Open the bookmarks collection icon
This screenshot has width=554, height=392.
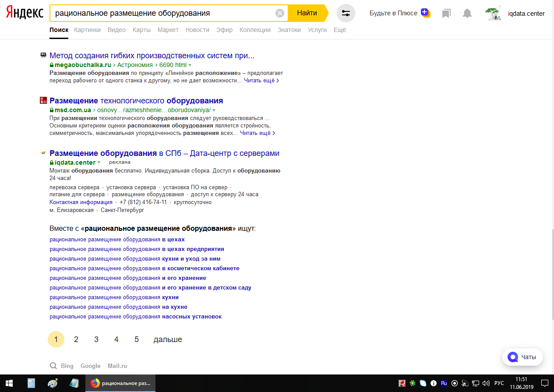tap(446, 14)
